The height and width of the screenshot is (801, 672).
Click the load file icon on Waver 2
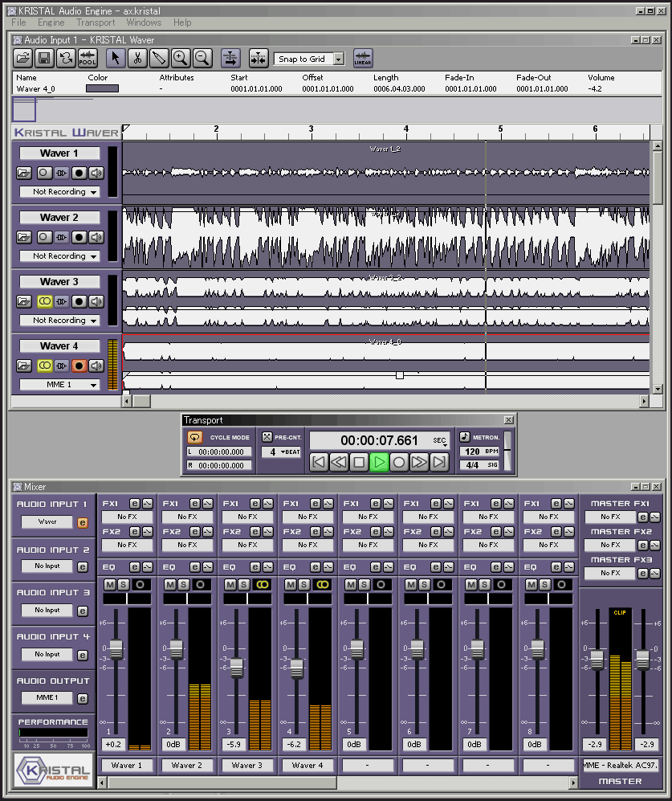click(24, 237)
